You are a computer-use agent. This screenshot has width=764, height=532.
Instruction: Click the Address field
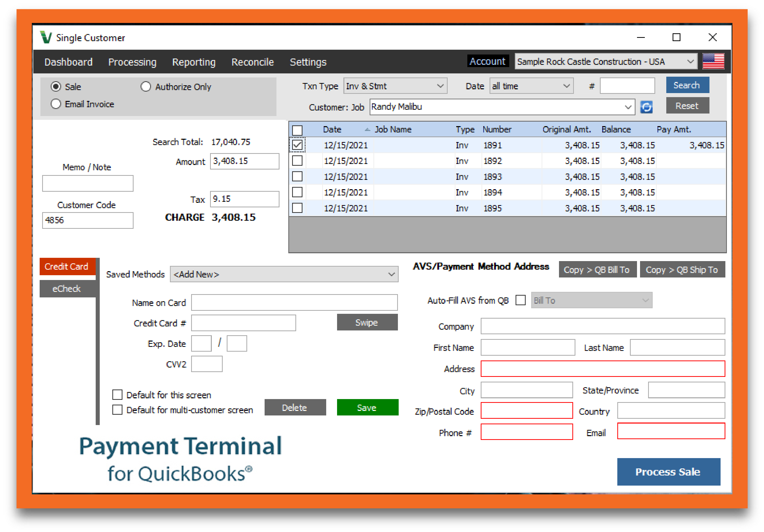(x=603, y=369)
